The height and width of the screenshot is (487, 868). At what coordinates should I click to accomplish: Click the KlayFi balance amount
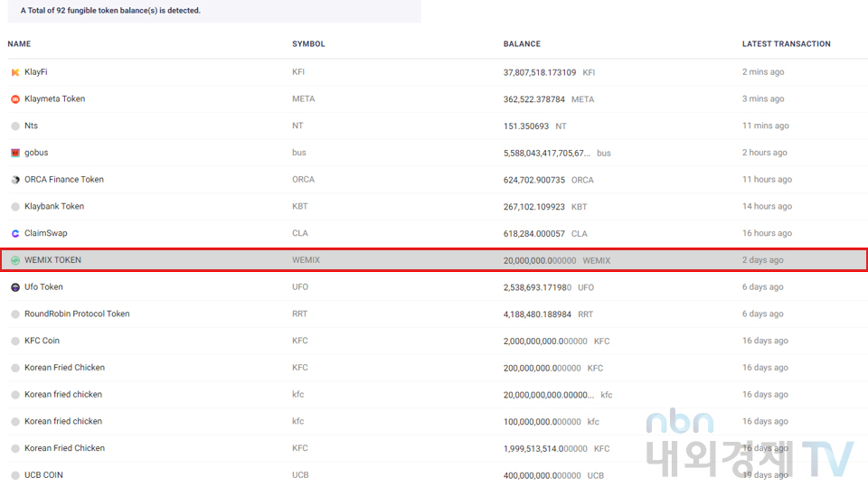click(x=540, y=72)
